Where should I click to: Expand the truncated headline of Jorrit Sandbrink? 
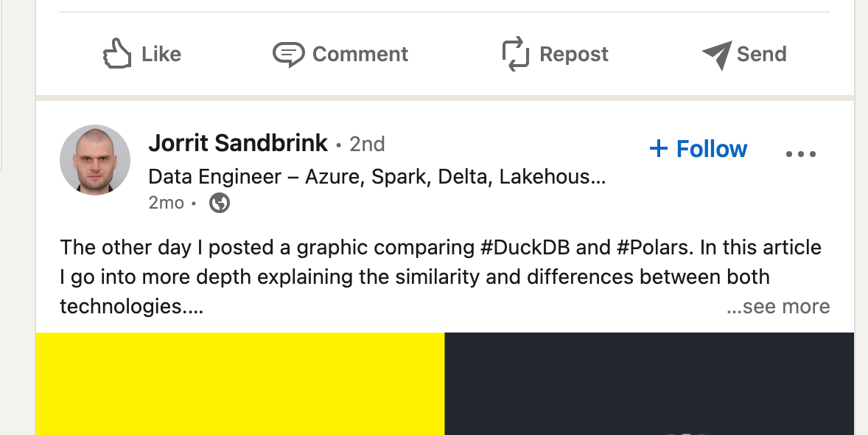point(376,177)
